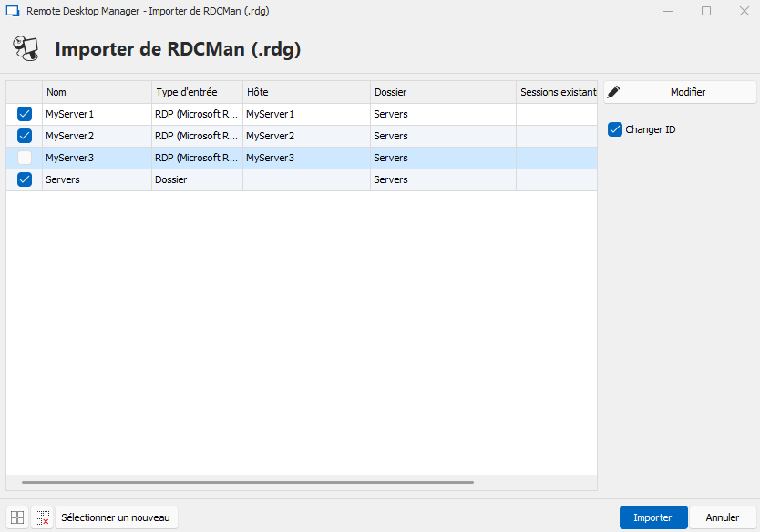
Task: Click the RDCMan import header icon
Action: [26, 48]
